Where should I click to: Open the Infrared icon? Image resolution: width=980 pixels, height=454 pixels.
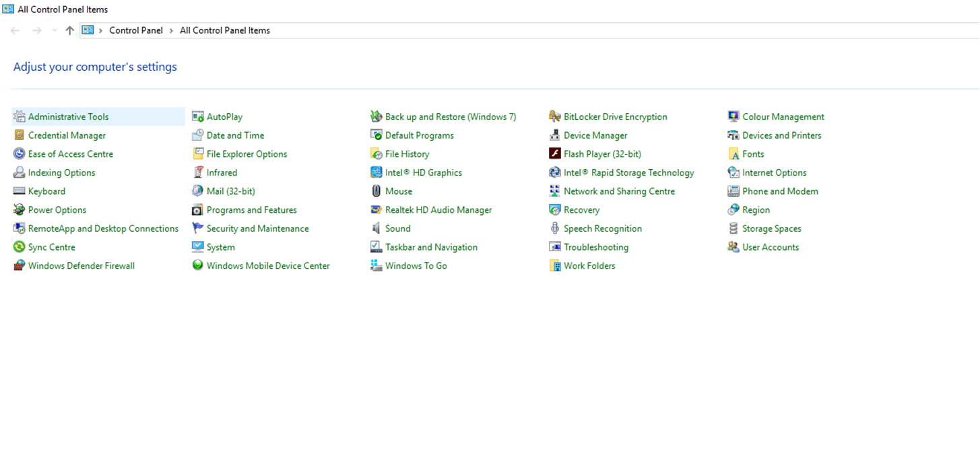click(x=198, y=172)
